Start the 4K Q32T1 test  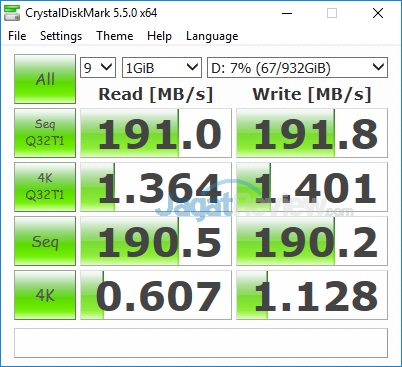(45, 187)
